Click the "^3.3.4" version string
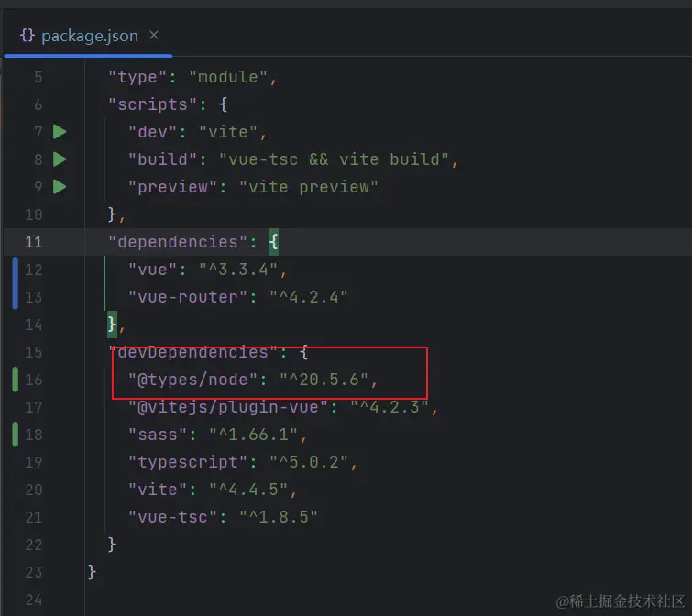Screen dimensions: 692x616 238,269
